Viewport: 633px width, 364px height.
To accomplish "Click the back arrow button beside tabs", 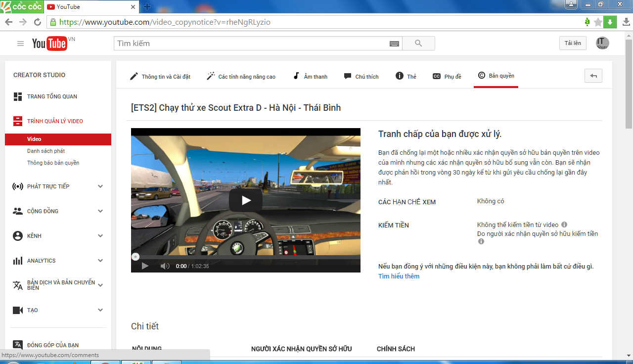I will click(x=593, y=76).
